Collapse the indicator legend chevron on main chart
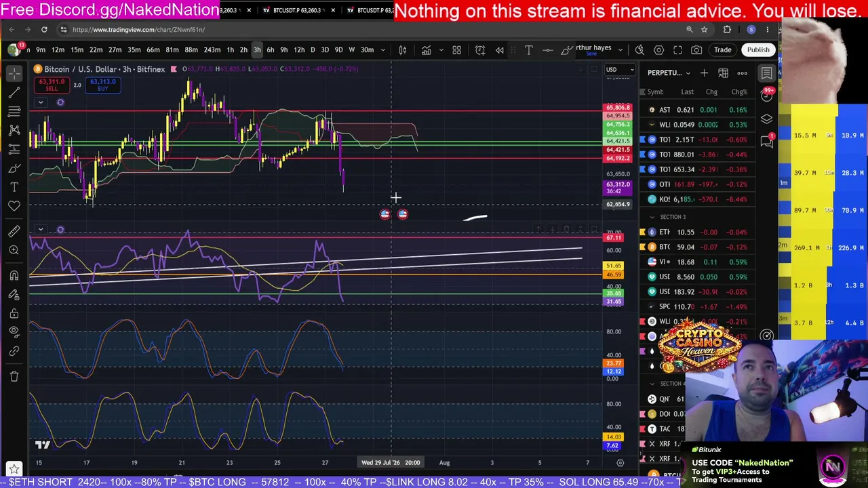The image size is (868, 488). click(41, 102)
